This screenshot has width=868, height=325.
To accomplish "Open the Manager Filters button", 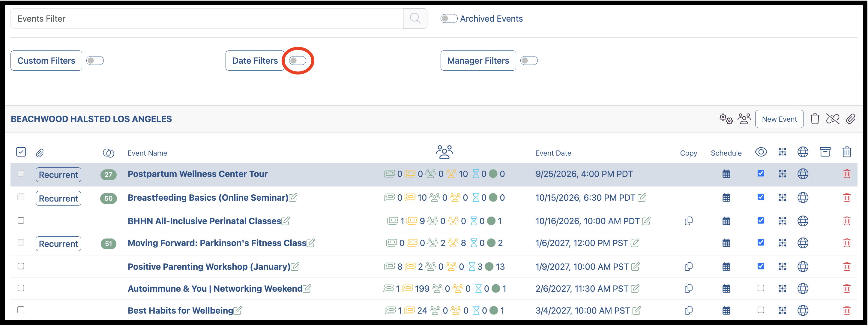I will click(x=478, y=61).
